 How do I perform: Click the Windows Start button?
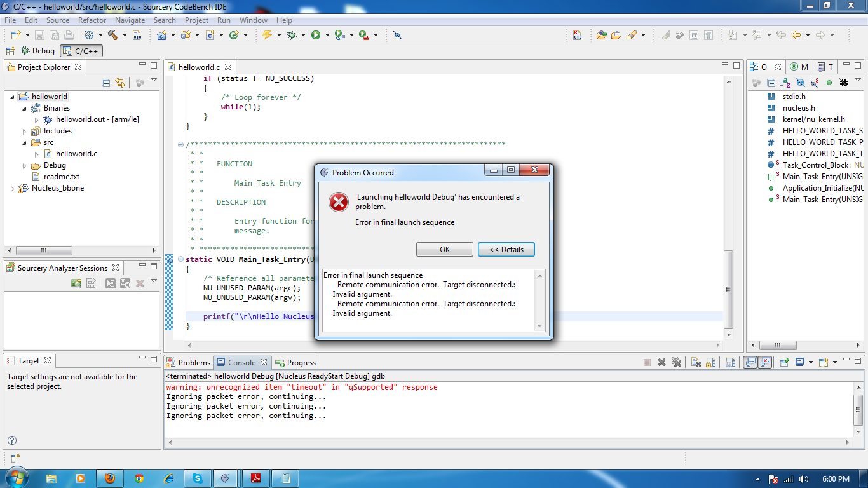click(17, 478)
